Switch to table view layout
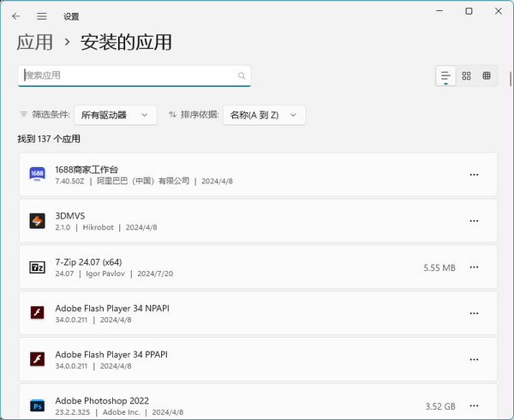 (487, 76)
